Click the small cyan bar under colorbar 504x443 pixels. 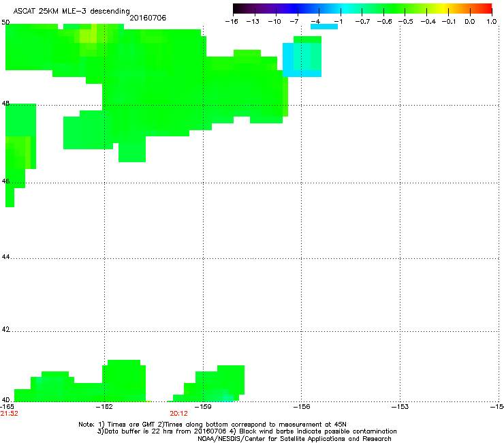324,27
